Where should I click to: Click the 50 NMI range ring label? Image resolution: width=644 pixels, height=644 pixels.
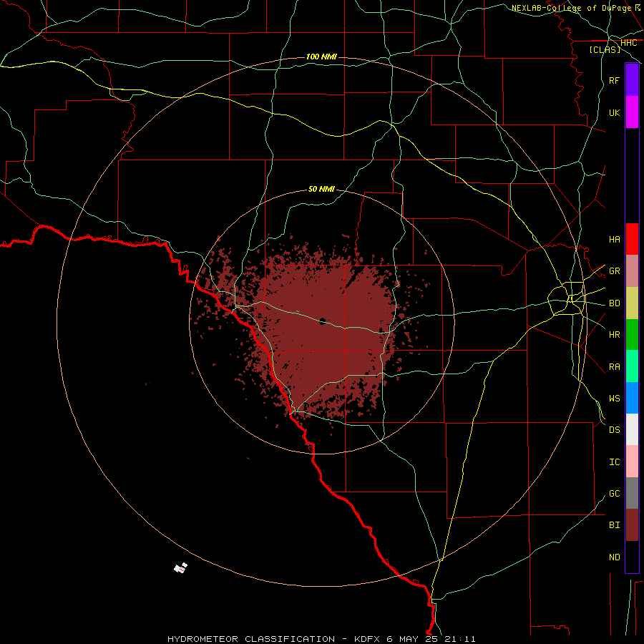click(x=321, y=189)
